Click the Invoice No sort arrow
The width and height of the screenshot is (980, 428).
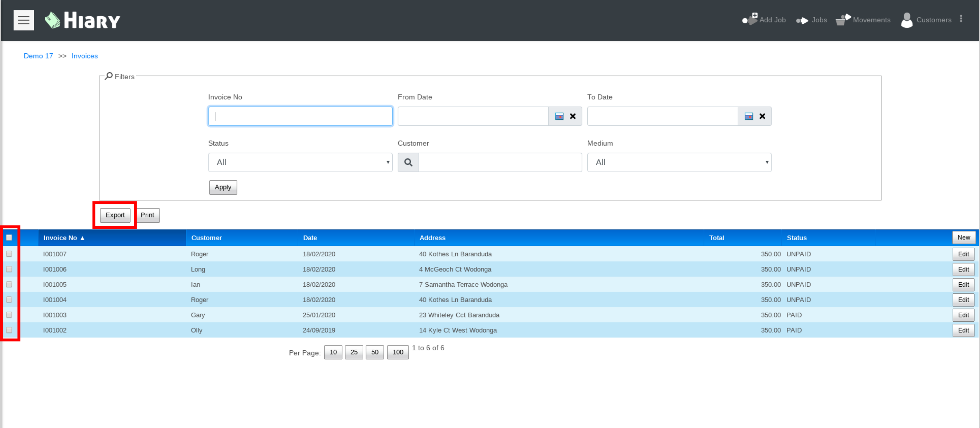click(82, 238)
